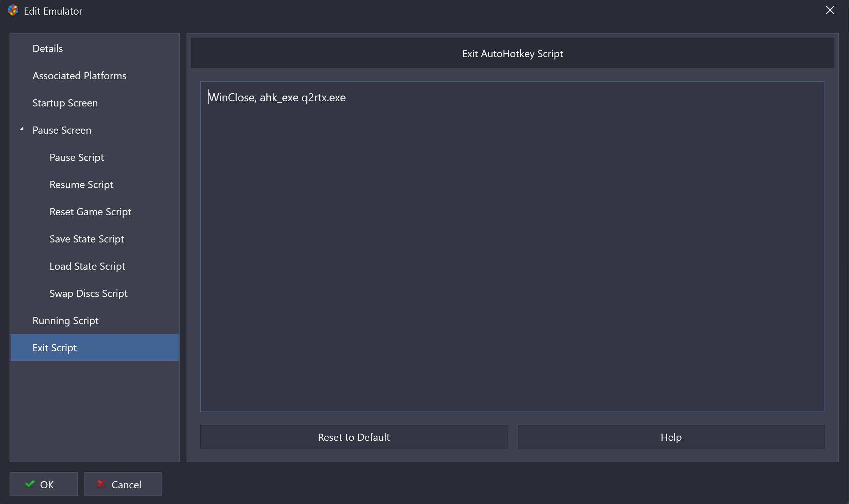
Task: Click Reset to Default button
Action: pos(354,437)
